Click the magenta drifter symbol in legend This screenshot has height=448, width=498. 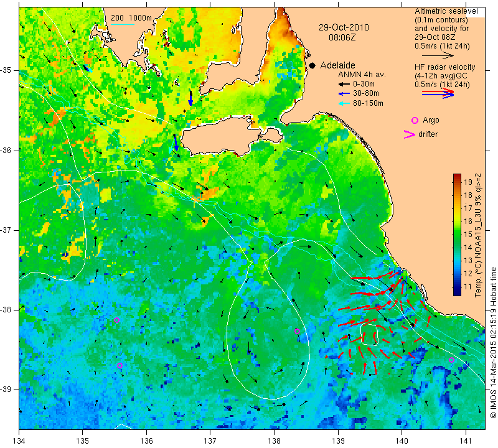[410, 134]
